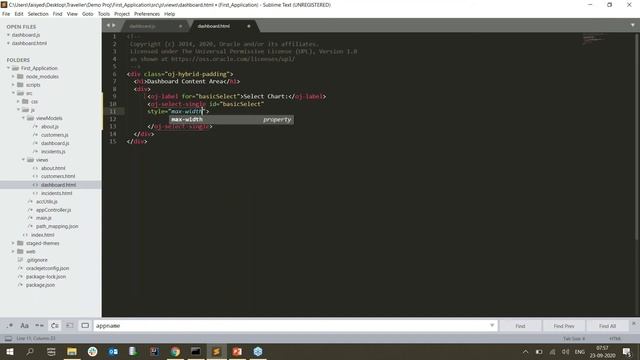Screen dimensions: 640x360
Task: Toggle highlight matches option
Action: tap(85, 326)
